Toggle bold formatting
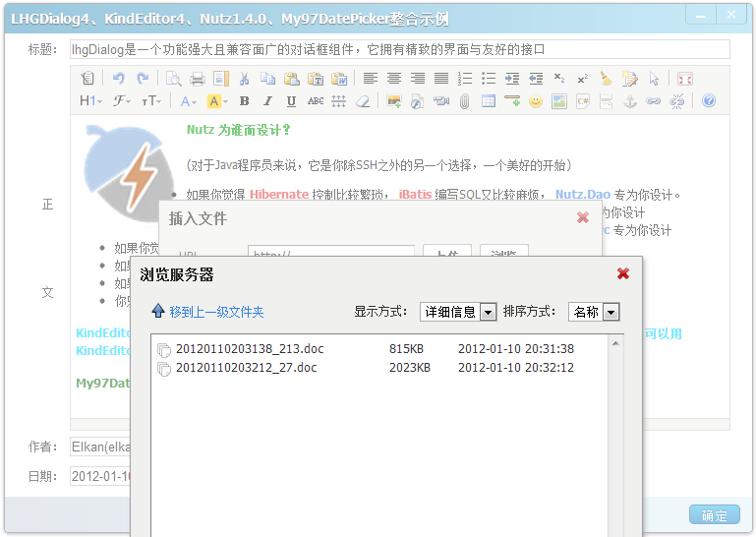 pos(245,101)
